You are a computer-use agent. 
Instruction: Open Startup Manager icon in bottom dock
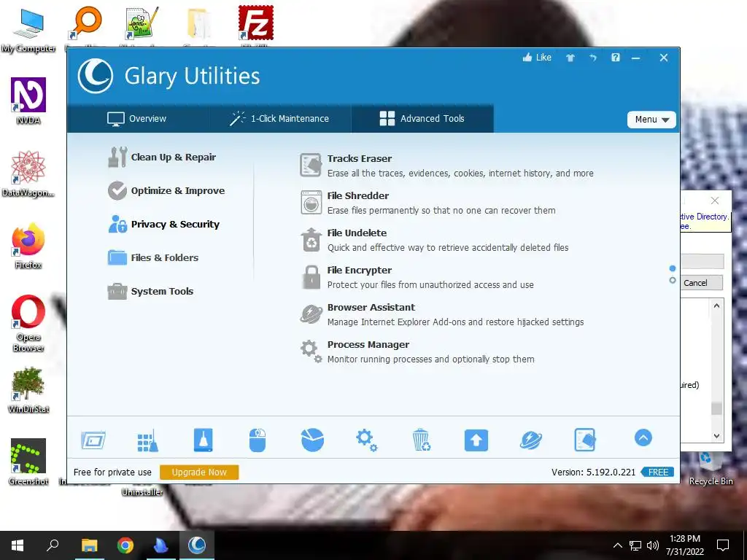(93, 440)
